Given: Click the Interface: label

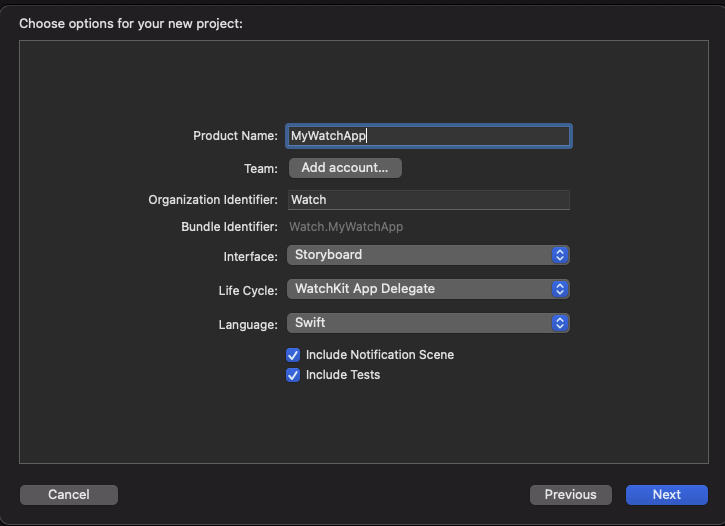Looking at the screenshot, I should pyautogui.click(x=250, y=257).
